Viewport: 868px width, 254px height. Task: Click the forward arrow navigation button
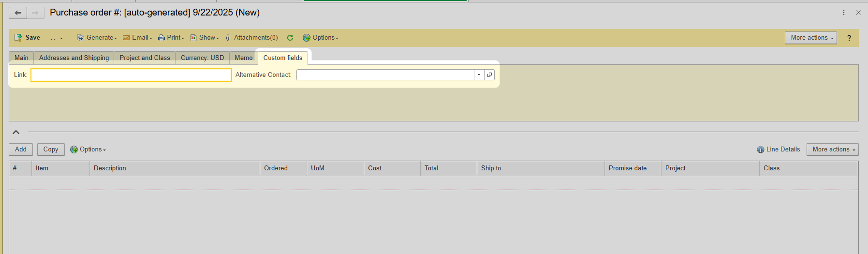pos(35,13)
